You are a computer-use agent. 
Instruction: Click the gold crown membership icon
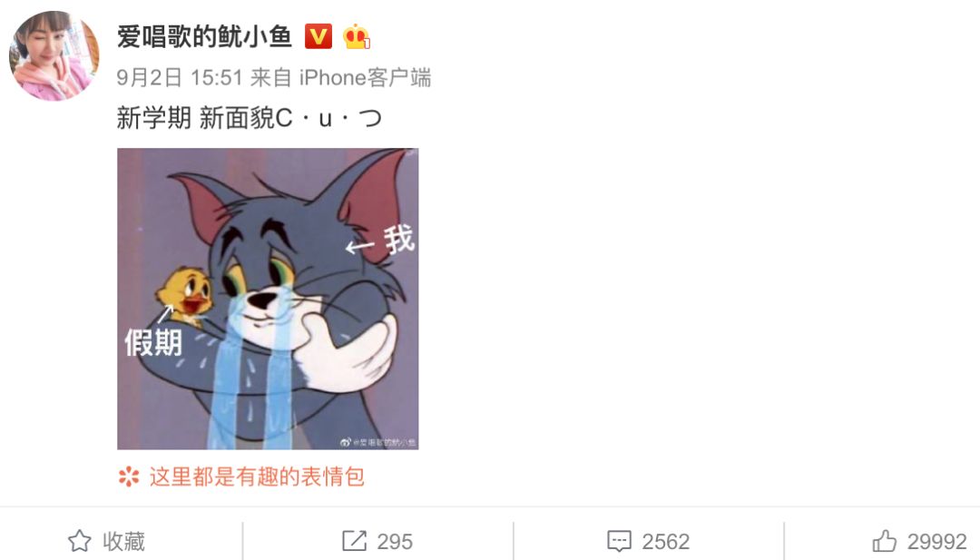357,36
